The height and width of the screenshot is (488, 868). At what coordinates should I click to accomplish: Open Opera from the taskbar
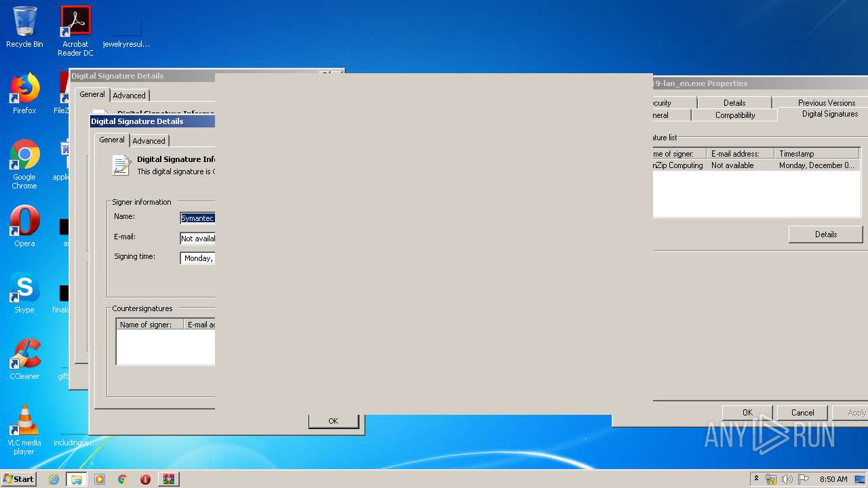(x=145, y=479)
